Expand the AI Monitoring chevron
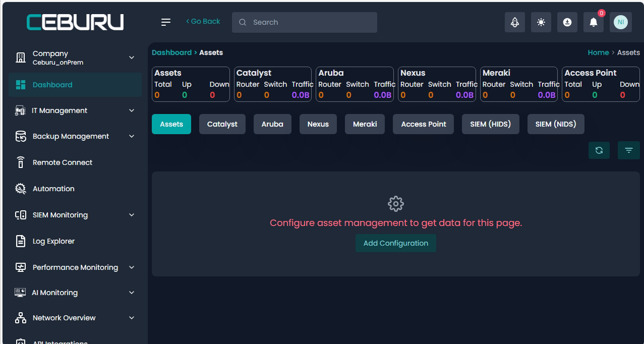Image resolution: width=644 pixels, height=344 pixels. [x=132, y=293]
